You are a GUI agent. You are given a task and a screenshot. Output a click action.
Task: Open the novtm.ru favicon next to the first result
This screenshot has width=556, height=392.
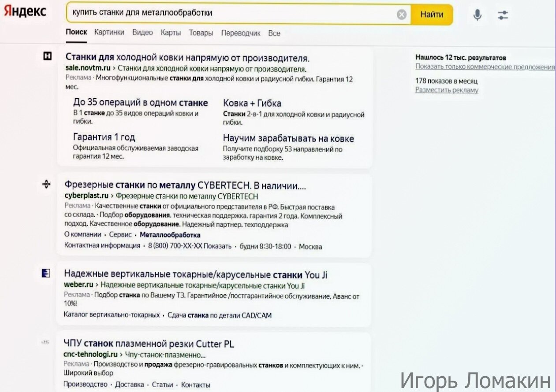pyautogui.click(x=47, y=56)
